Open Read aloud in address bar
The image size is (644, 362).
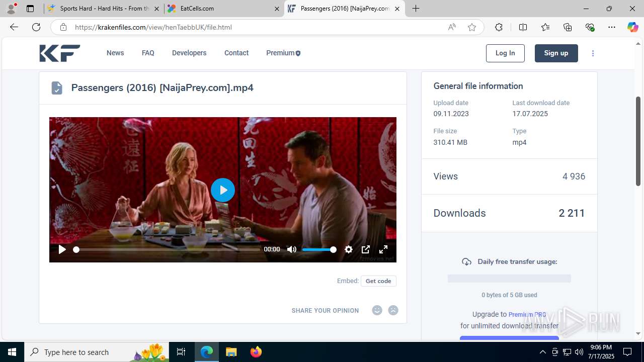tap(452, 27)
